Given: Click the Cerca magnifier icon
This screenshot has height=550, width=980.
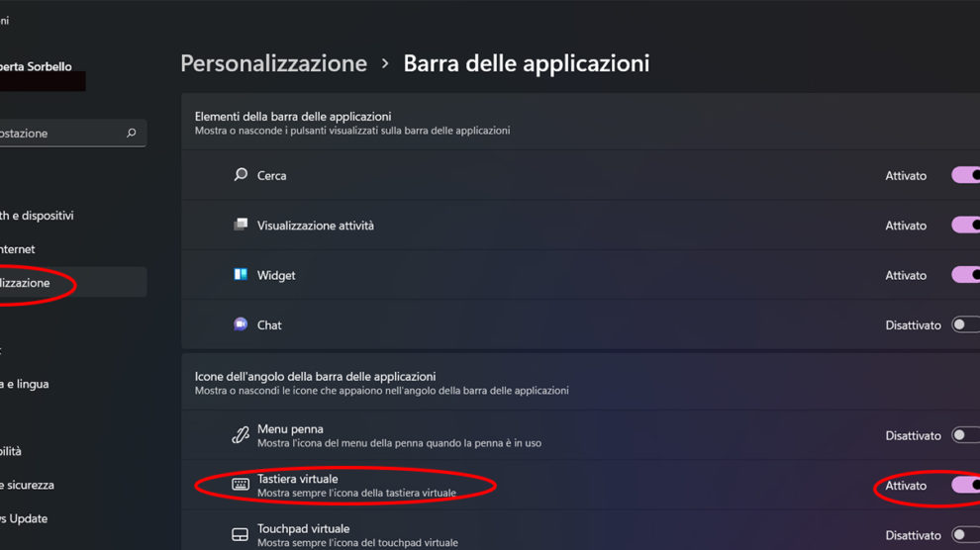Looking at the screenshot, I should 241,175.
